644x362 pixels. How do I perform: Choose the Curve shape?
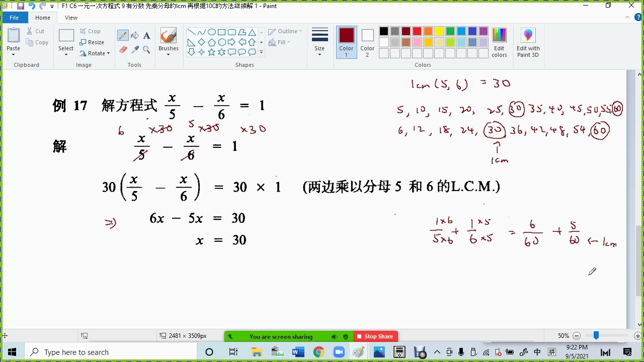[201, 32]
